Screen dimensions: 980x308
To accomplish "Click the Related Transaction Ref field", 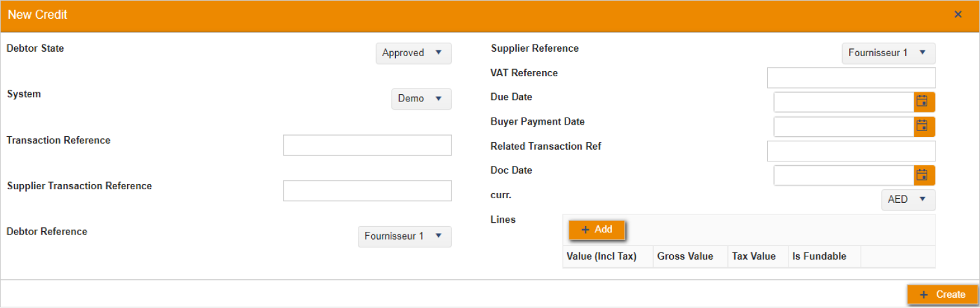I will coord(850,151).
